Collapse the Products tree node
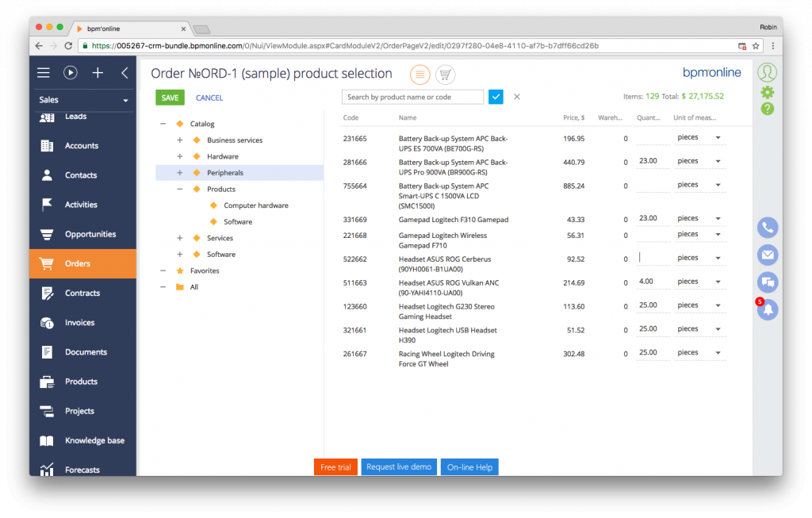This screenshot has width=812, height=518. pyautogui.click(x=180, y=189)
